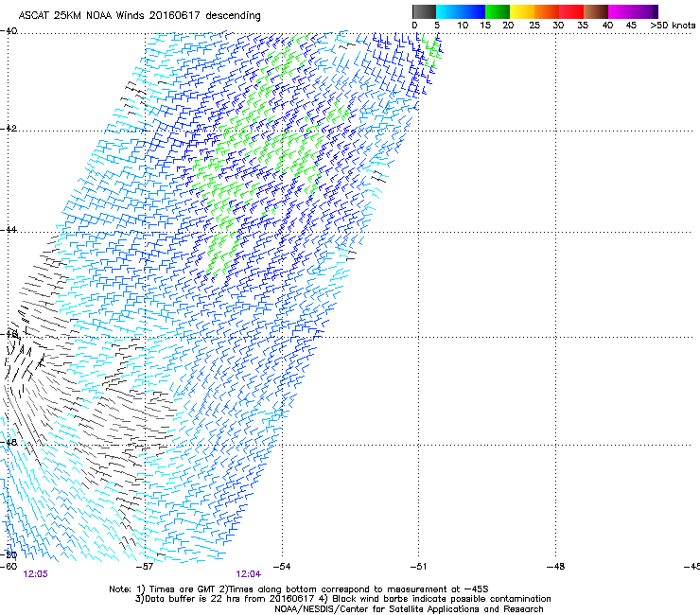Select the yellow 20-25 knots legend swatch
Screen dimensions: 700x615
(x=522, y=11)
